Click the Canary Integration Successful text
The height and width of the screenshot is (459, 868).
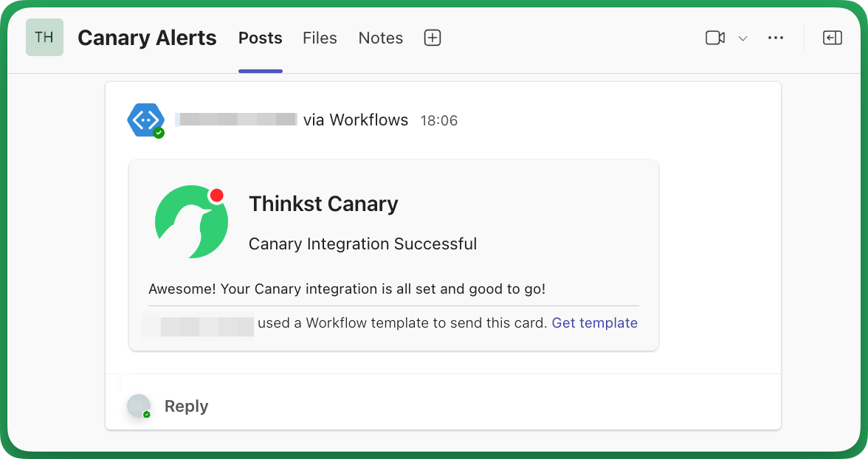click(x=362, y=244)
